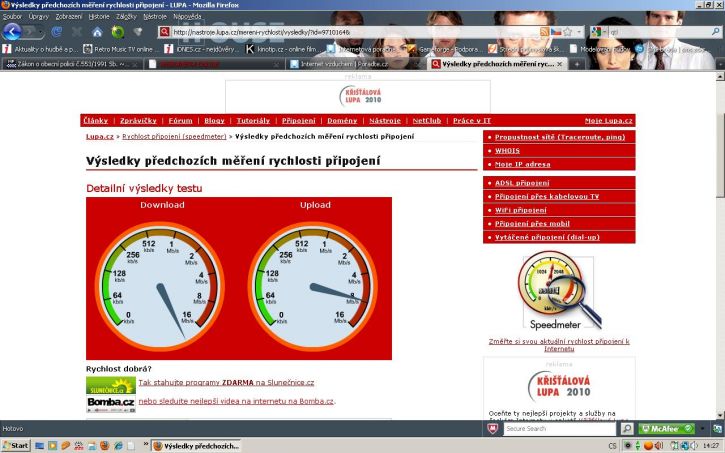The width and height of the screenshot is (725, 453).
Task: Click the RSS feed icon in address bar
Action: point(544,31)
